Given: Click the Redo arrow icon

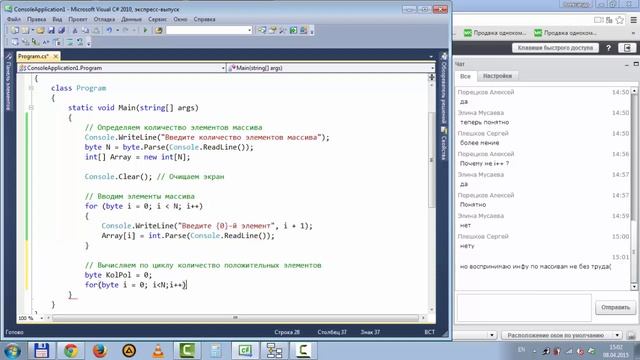Looking at the screenshot, I should click(x=126, y=30).
